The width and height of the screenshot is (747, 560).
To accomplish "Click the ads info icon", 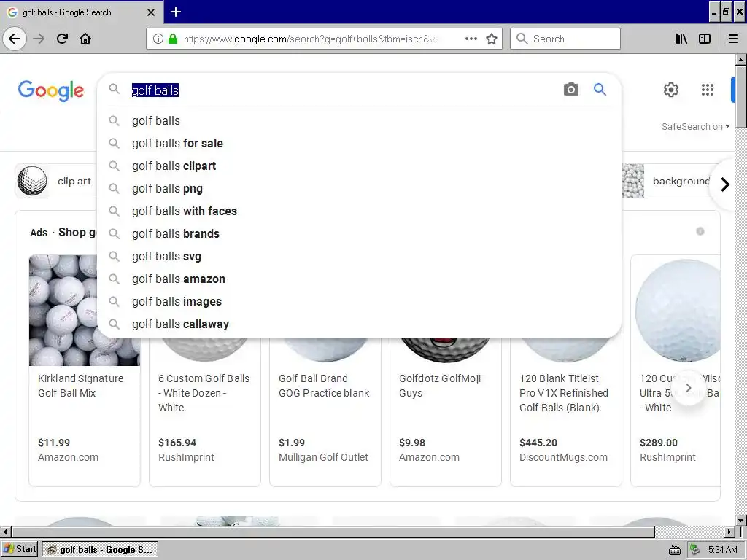I will click(x=700, y=231).
